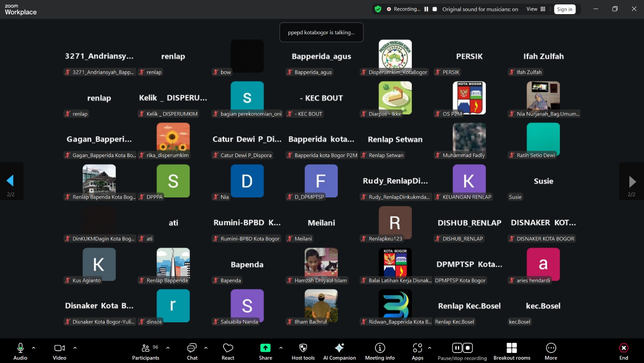
Task: Pause recording in top bar
Action: tap(426, 9)
